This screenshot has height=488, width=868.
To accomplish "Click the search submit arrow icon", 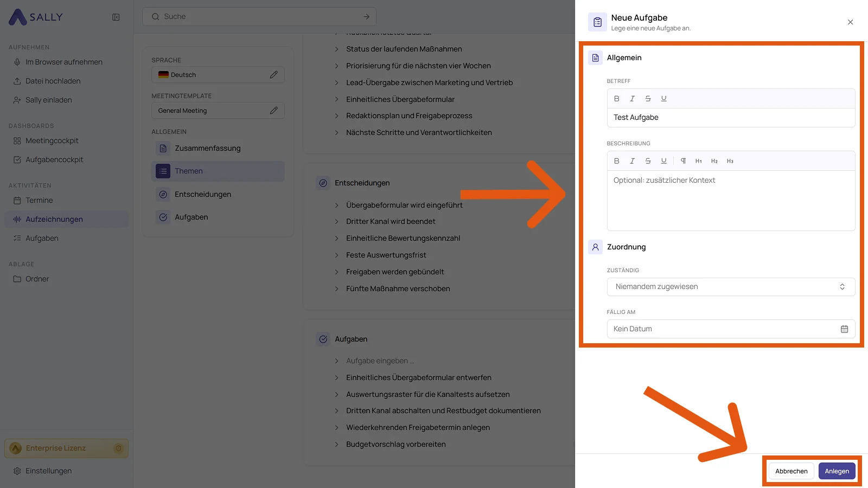I will coord(366,17).
